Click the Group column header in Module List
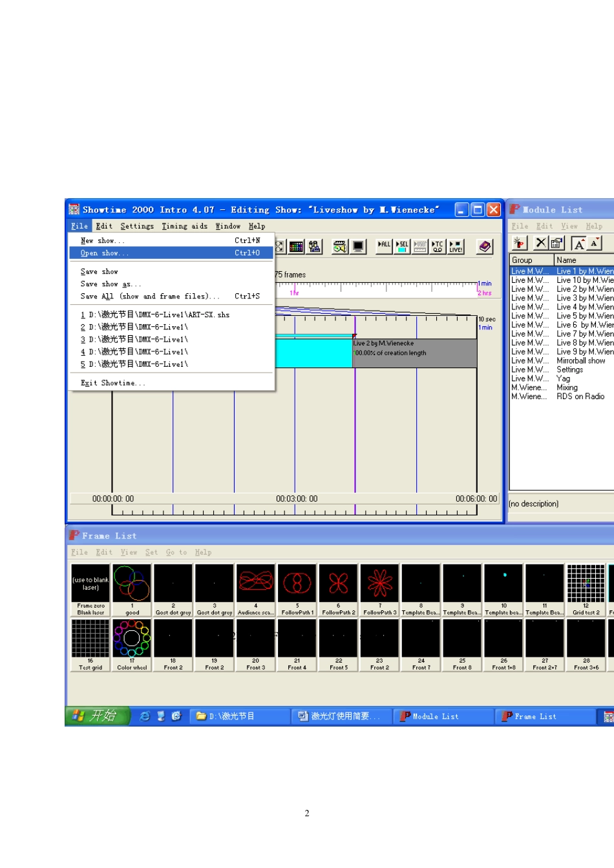 pyautogui.click(x=532, y=260)
